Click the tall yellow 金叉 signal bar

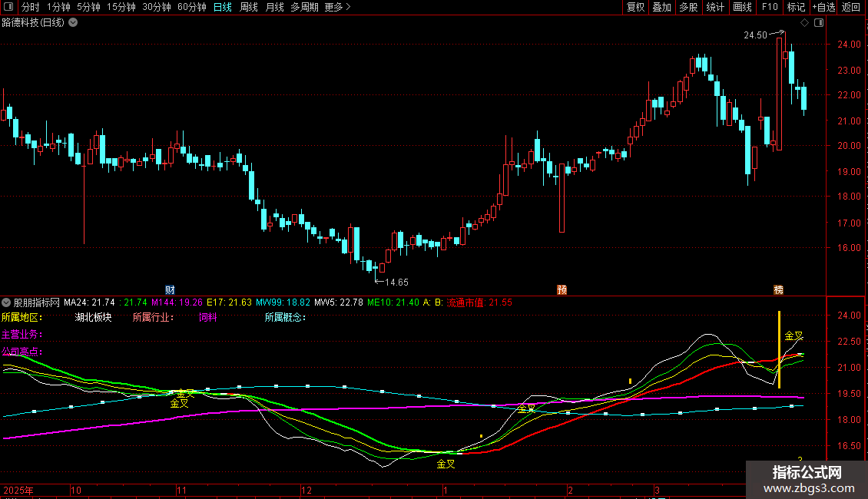tap(779, 349)
